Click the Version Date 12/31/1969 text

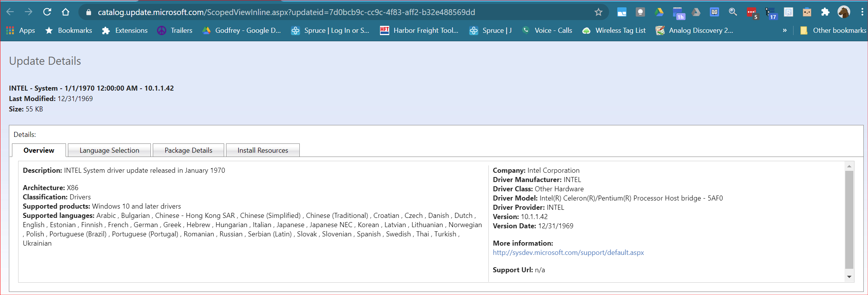pyautogui.click(x=533, y=226)
